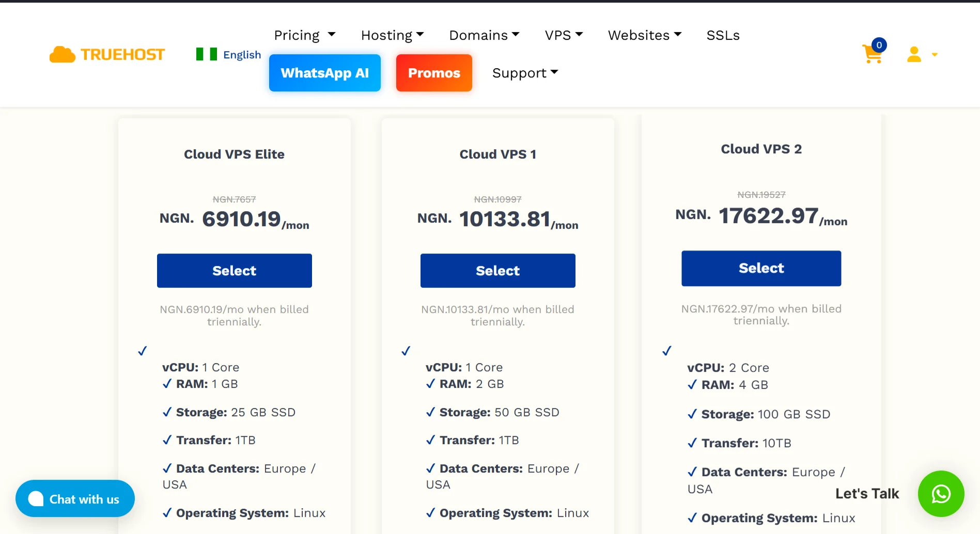Click the cart item count badge
Viewport: 980px width, 534px height.
[x=879, y=45]
